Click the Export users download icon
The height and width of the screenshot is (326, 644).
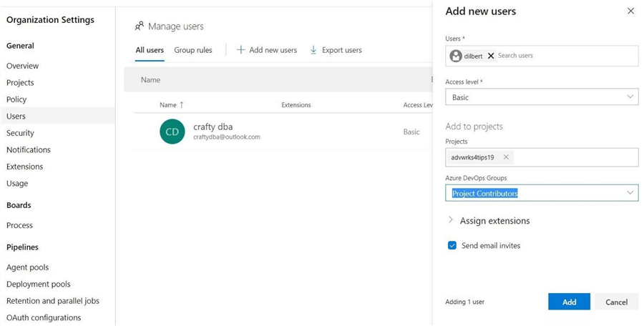point(313,50)
